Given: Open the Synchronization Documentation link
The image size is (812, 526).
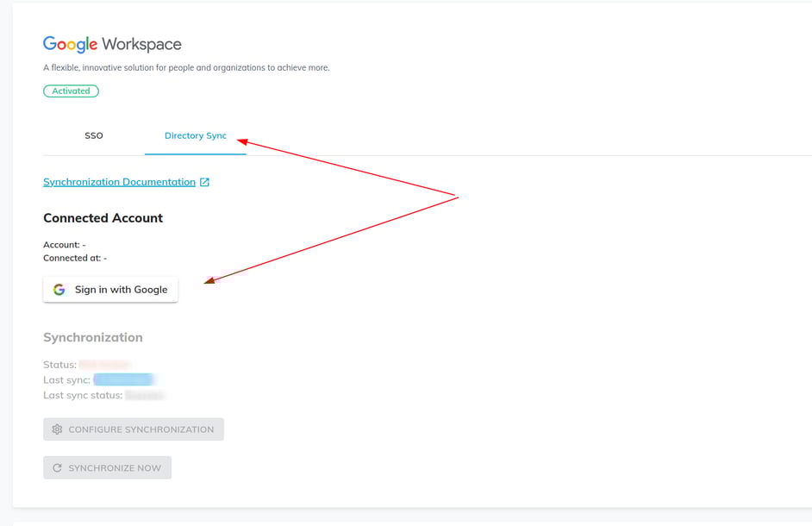Looking at the screenshot, I should pos(118,181).
